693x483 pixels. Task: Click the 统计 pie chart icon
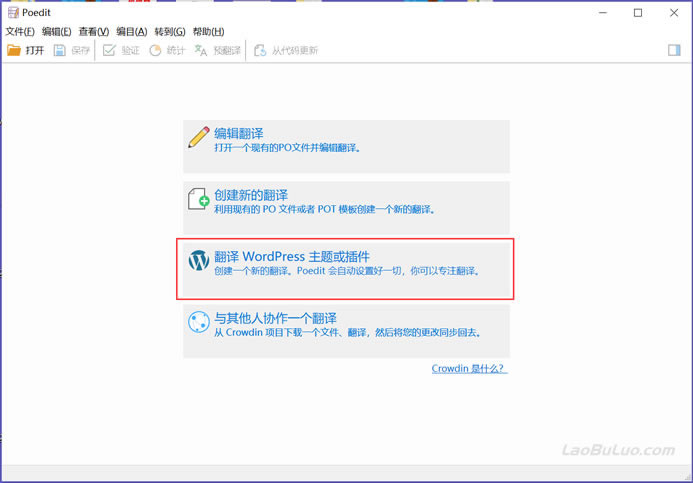tap(155, 50)
